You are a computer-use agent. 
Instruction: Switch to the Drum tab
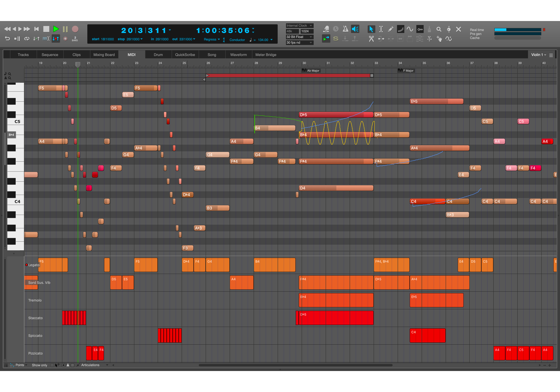pos(158,55)
